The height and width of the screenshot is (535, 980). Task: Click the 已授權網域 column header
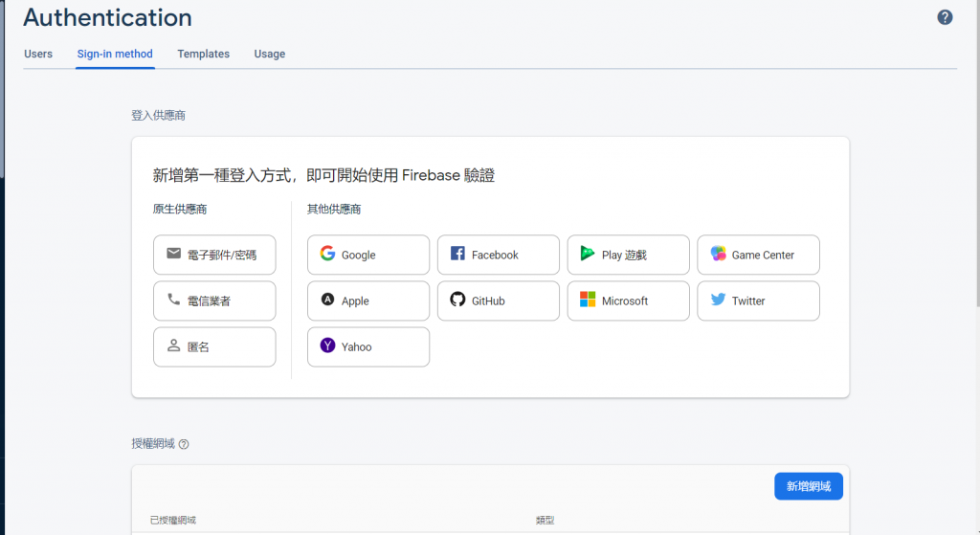[173, 520]
